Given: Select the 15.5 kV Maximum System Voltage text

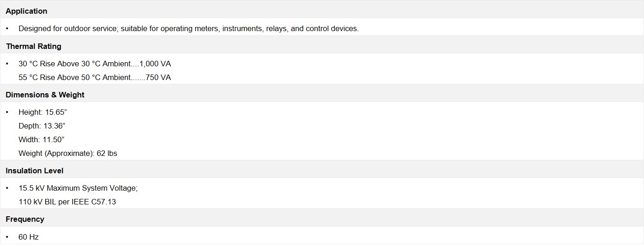Looking at the screenshot, I should pos(78,188).
